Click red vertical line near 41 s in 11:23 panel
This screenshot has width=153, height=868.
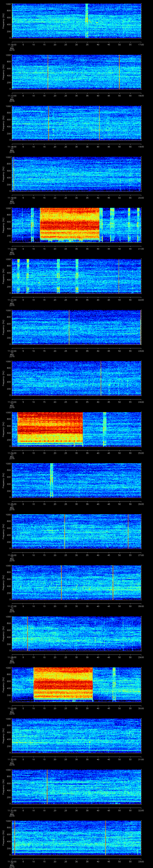[x=101, y=378]
